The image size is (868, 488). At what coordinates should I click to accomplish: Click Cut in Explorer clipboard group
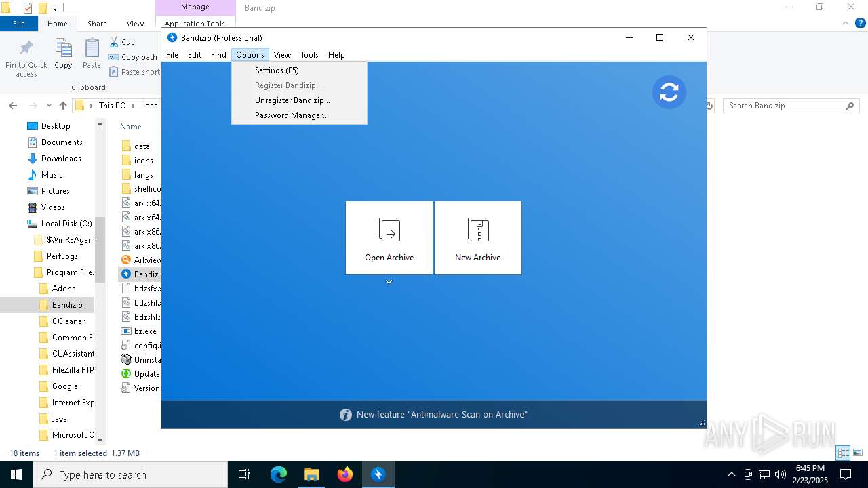tap(121, 42)
